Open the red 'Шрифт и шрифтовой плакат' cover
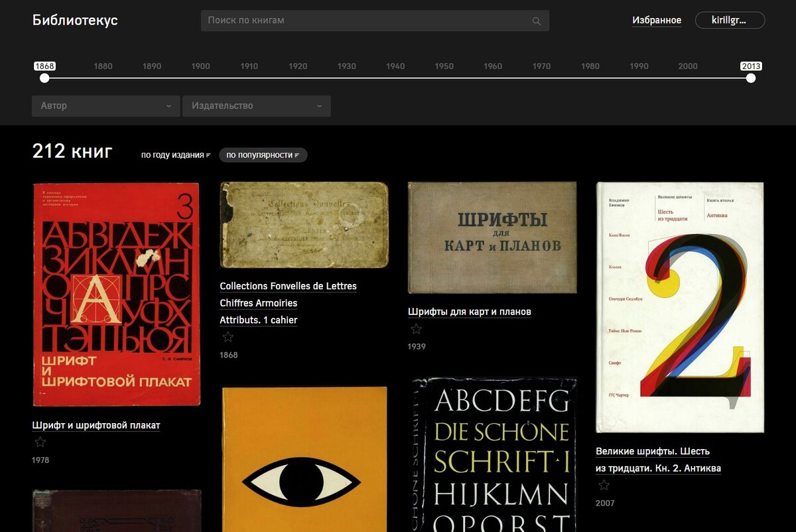Viewport: 796px width, 532px height. coord(116,295)
